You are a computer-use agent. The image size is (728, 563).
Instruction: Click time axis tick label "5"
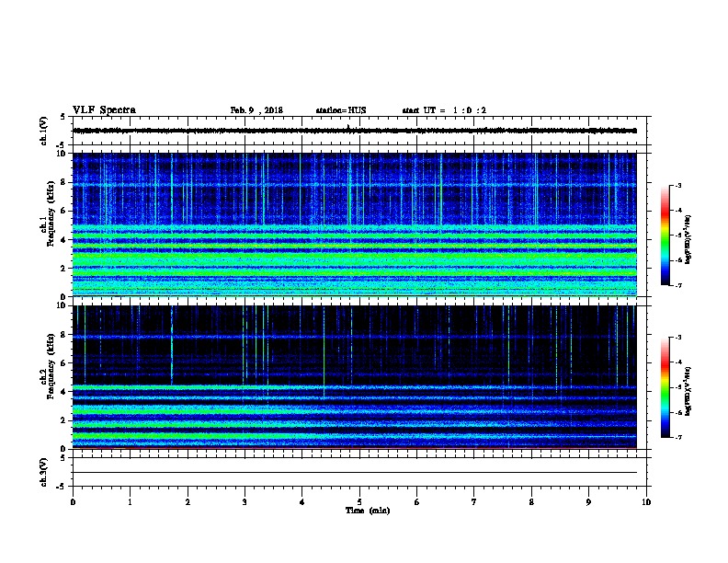coord(359,502)
